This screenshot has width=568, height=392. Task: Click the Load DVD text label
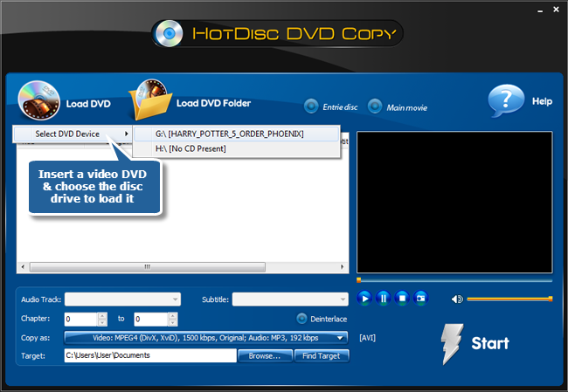[88, 104]
